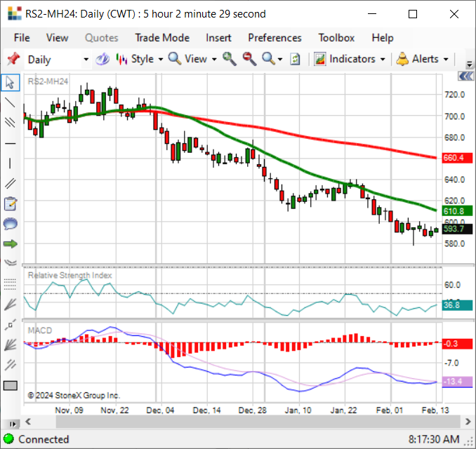Select the parallel channel lines tool

tap(11, 123)
